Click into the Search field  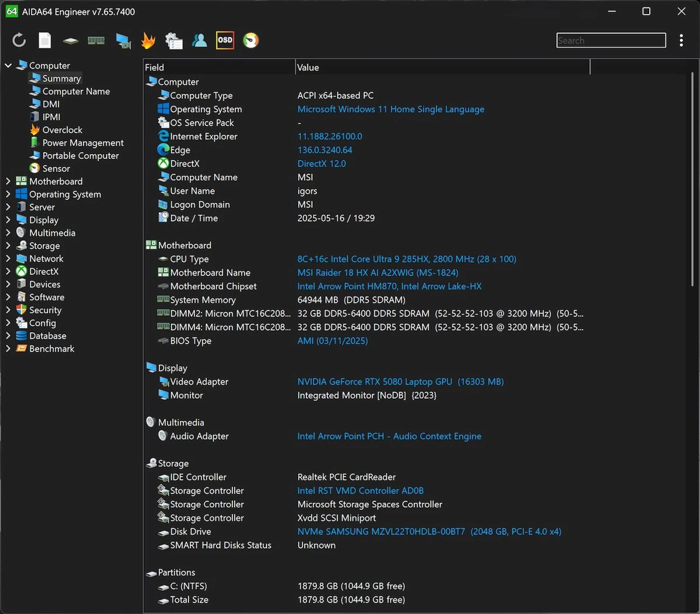pos(611,40)
